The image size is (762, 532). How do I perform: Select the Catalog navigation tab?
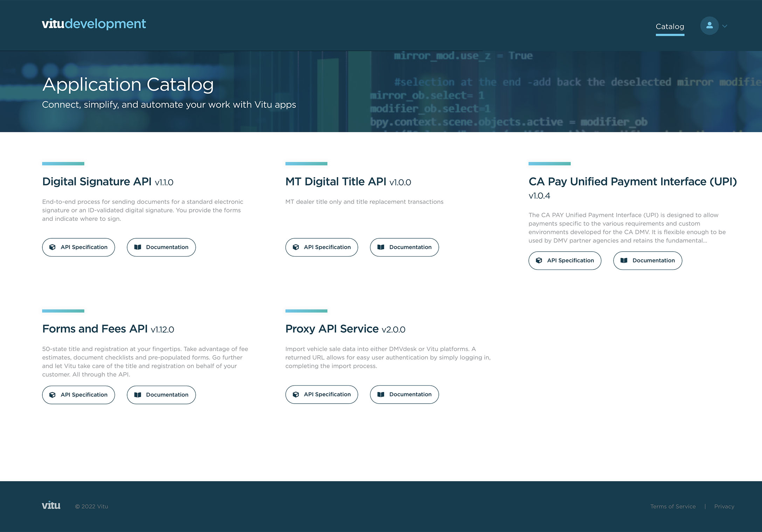tap(670, 27)
